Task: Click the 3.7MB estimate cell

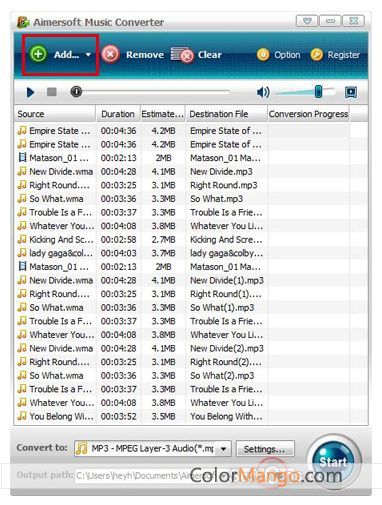Action: click(163, 253)
